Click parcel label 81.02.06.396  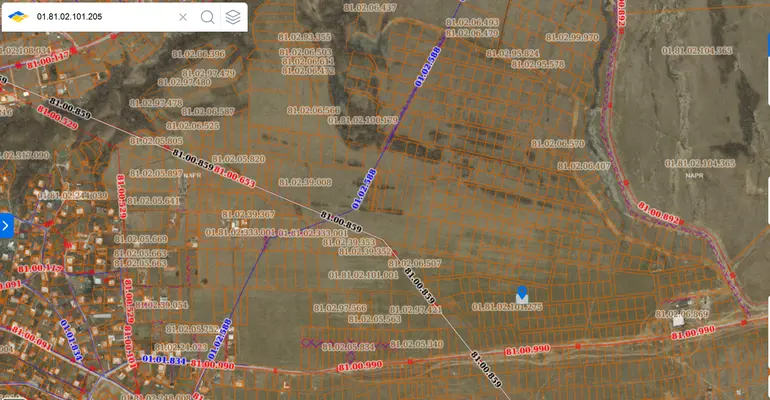[x=198, y=54]
